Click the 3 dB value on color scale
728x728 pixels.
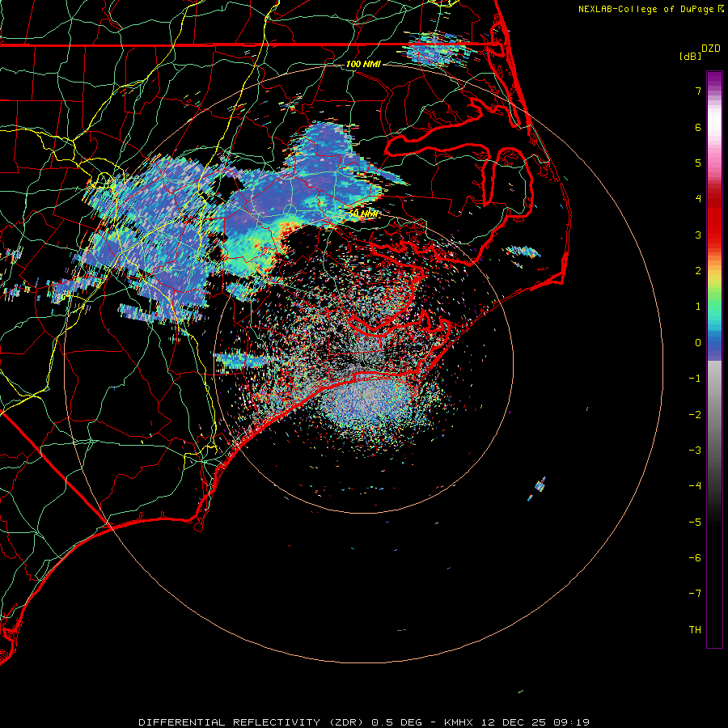(x=698, y=235)
